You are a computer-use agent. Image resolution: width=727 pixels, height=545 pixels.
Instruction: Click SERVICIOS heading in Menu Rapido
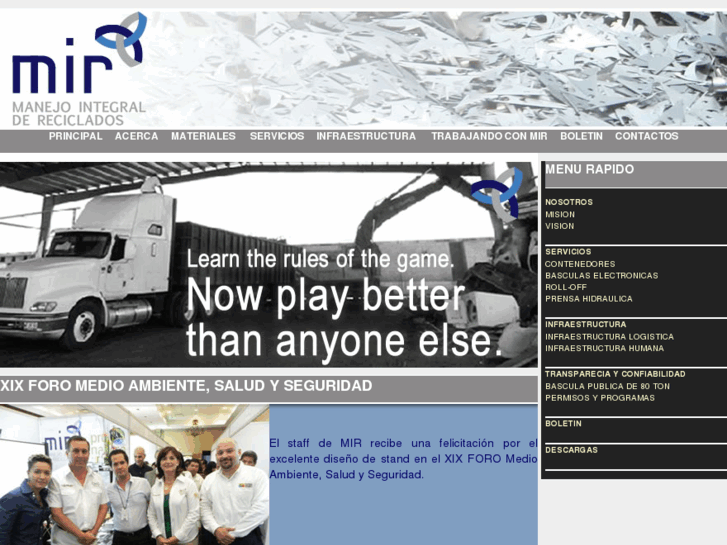tap(568, 252)
